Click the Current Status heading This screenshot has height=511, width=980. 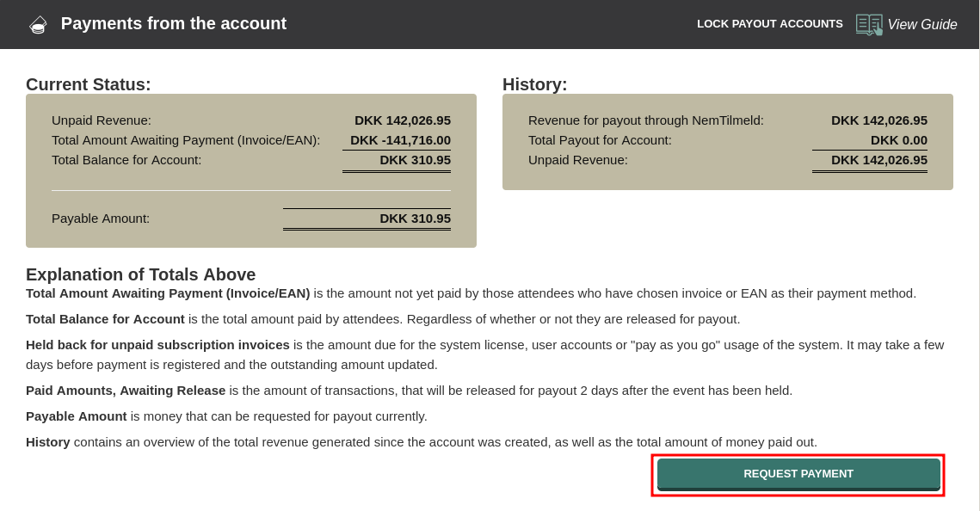click(x=89, y=84)
